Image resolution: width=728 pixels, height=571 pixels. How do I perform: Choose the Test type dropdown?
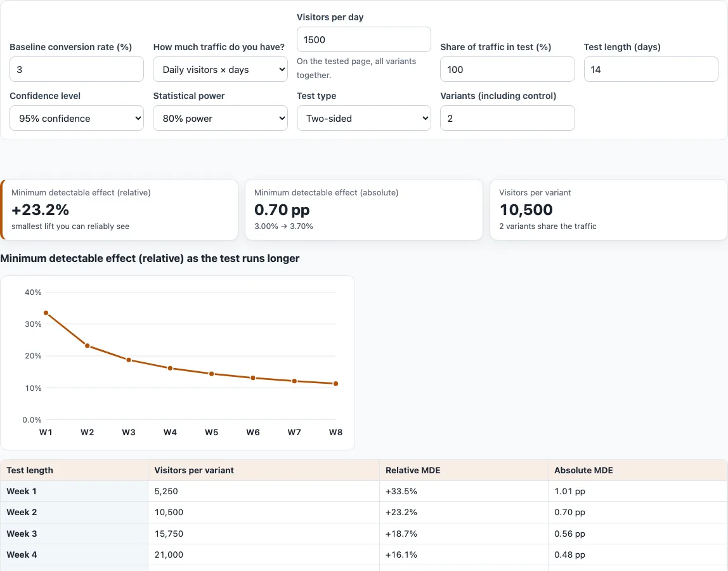coord(363,118)
